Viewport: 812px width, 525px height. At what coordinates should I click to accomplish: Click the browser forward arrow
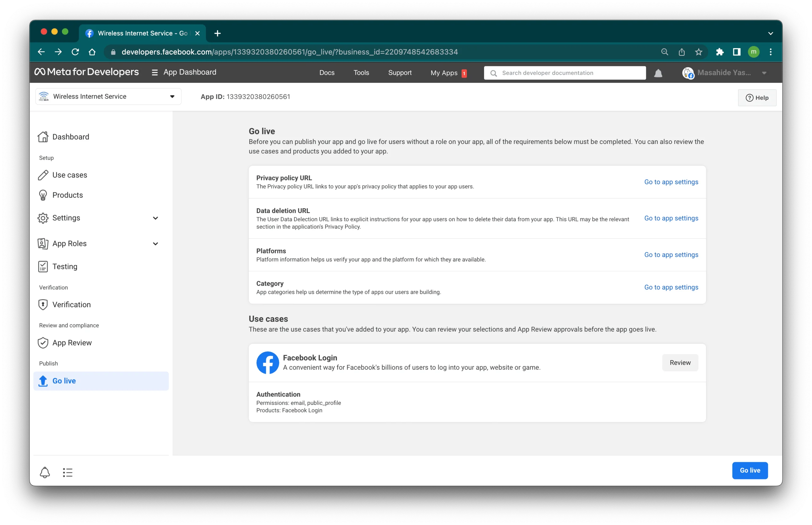coord(58,52)
